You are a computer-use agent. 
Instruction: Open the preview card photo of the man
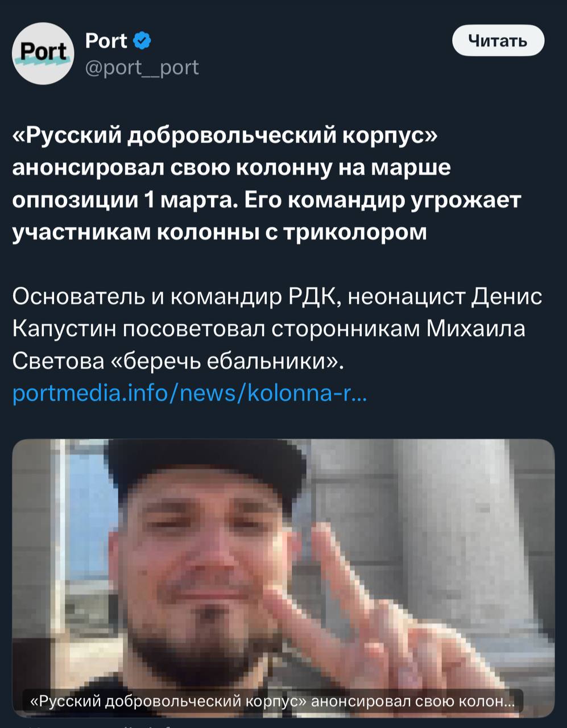(283, 578)
